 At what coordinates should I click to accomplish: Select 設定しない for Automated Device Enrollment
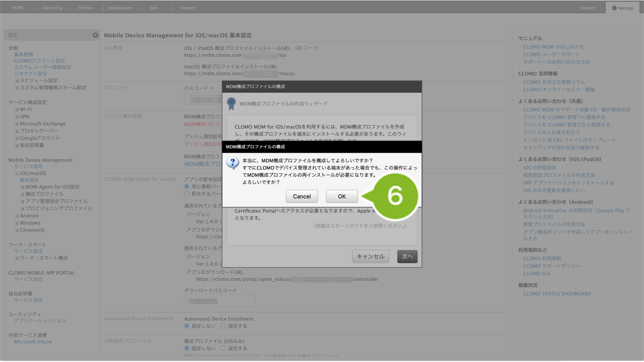click(x=187, y=326)
